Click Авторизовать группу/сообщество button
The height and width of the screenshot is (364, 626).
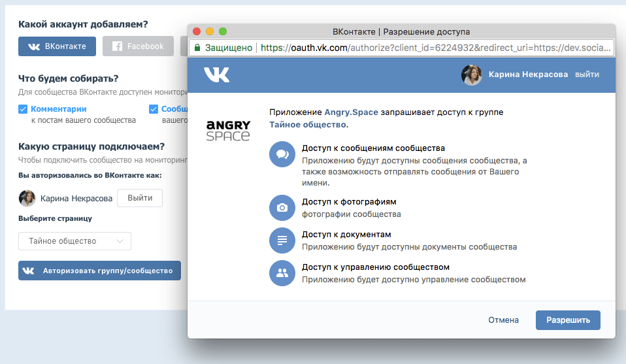click(99, 271)
